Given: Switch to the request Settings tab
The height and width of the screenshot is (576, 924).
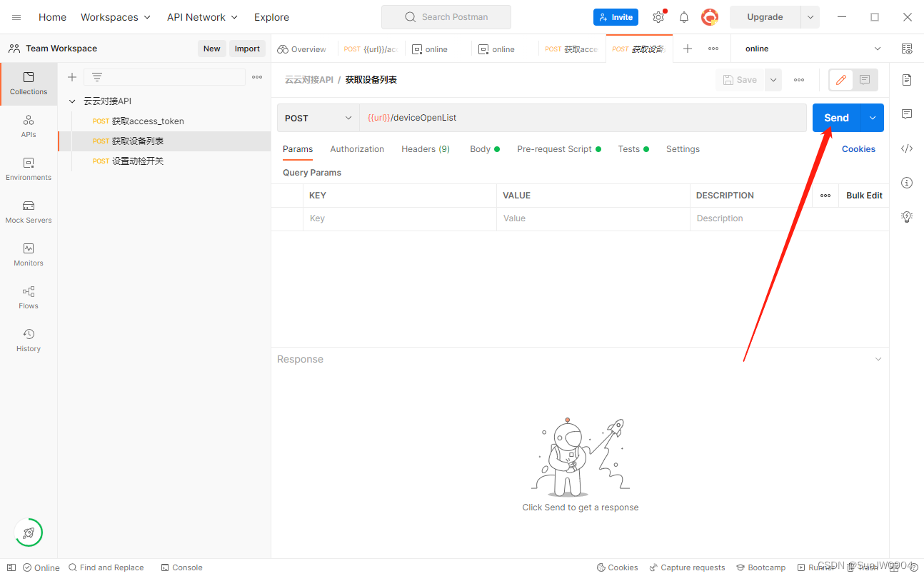Looking at the screenshot, I should [683, 149].
